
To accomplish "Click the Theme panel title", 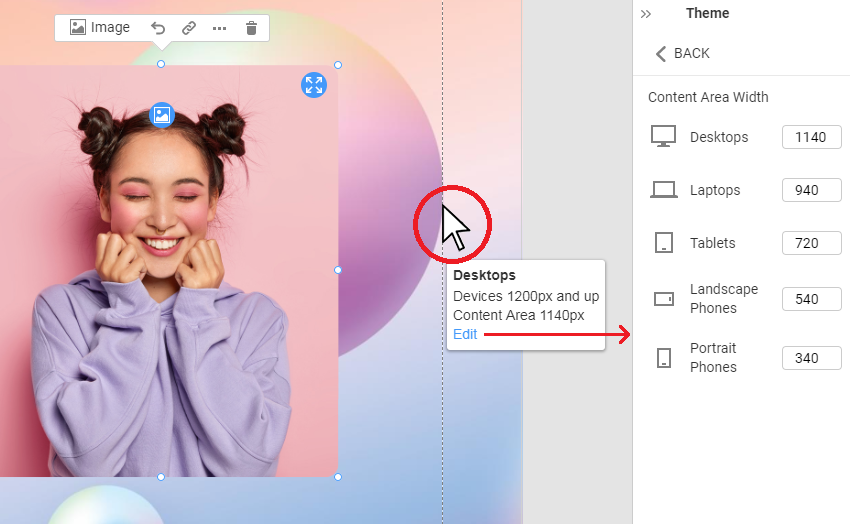I will click(x=707, y=13).
